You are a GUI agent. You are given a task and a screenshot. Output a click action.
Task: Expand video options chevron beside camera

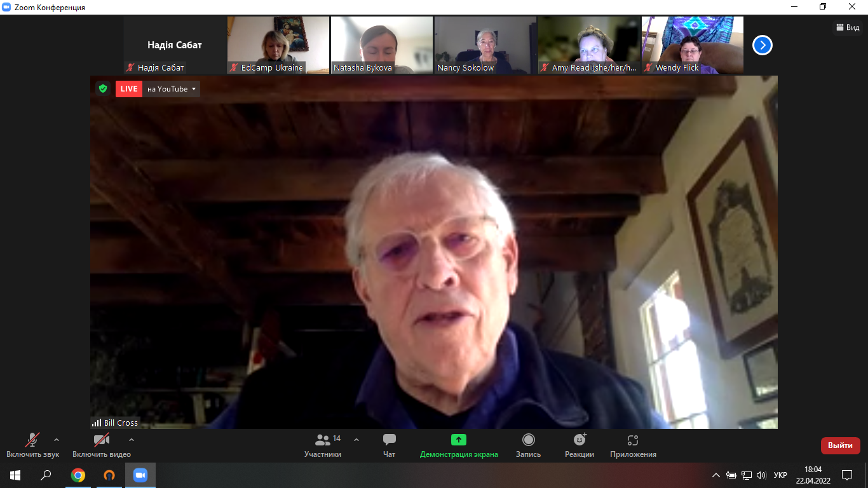coord(132,439)
